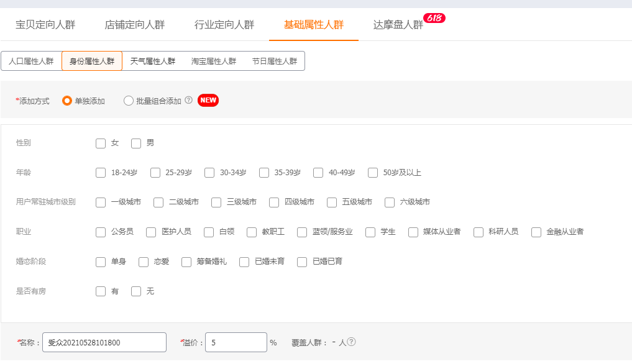Select 科研人员 checkbox
This screenshot has width=632, height=364.
point(479,232)
